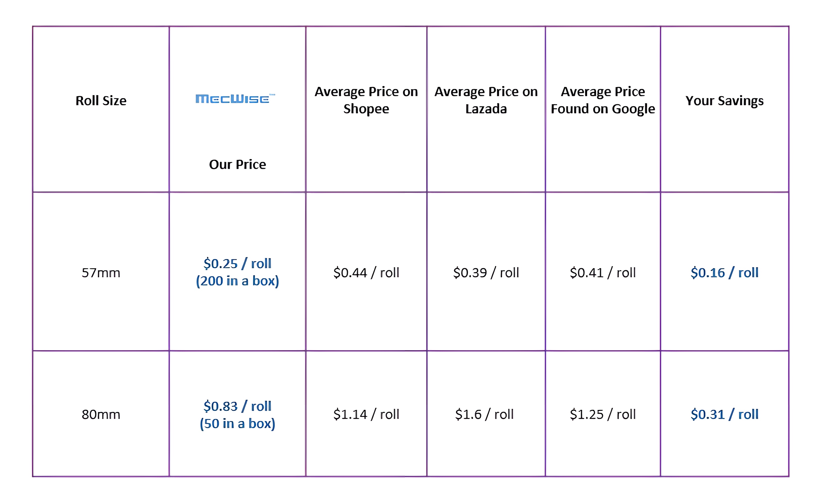Select the (200 in a box) text

tap(237, 281)
